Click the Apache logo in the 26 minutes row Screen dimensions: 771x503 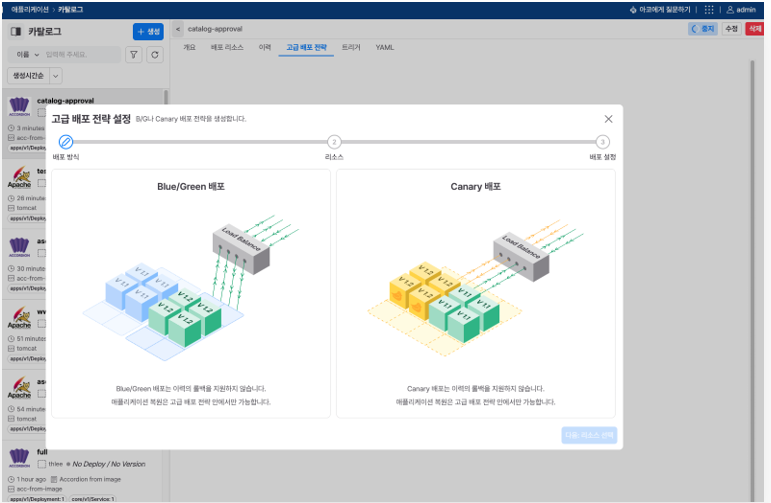19,178
